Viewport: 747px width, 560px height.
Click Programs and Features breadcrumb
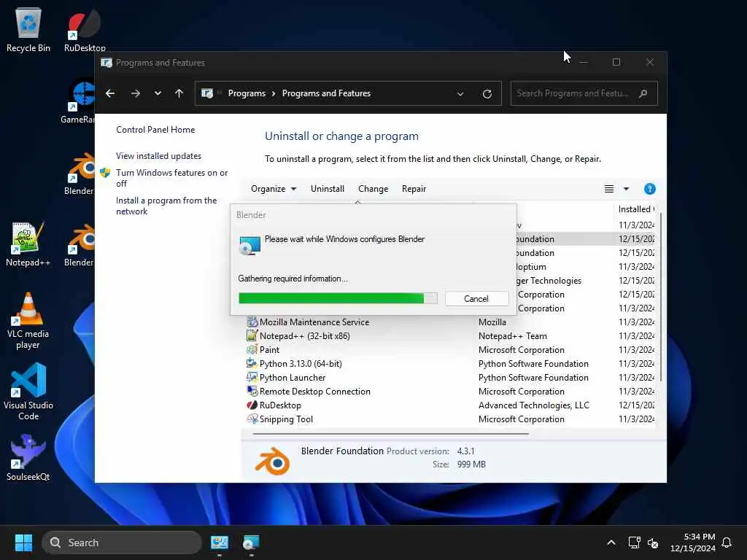click(x=326, y=93)
